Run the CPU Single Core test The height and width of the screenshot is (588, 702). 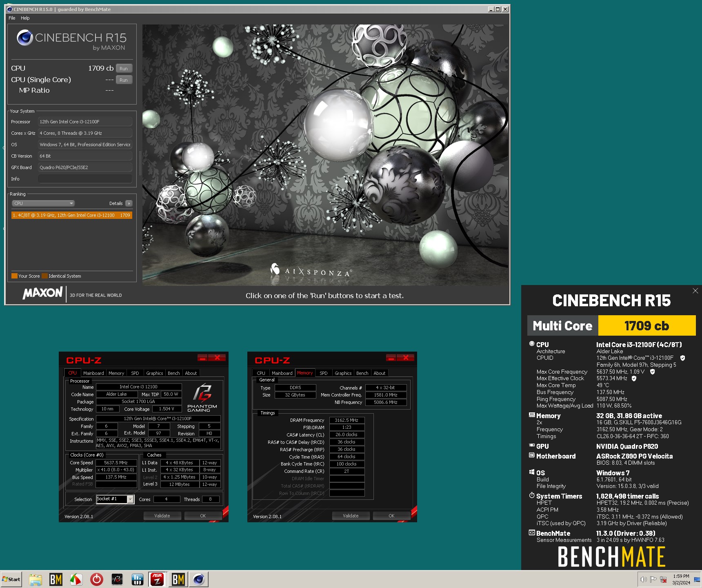[124, 80]
